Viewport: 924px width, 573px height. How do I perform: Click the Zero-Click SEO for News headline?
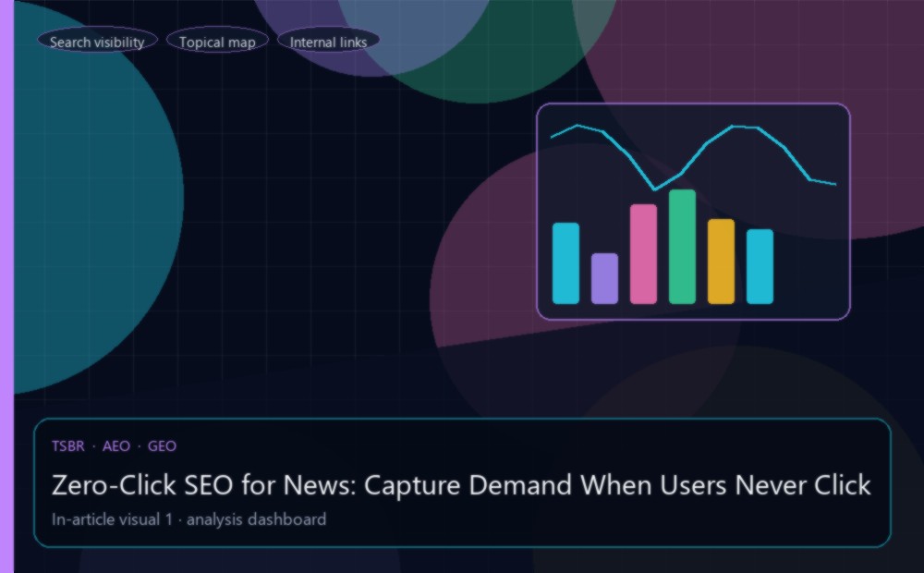coord(461,485)
